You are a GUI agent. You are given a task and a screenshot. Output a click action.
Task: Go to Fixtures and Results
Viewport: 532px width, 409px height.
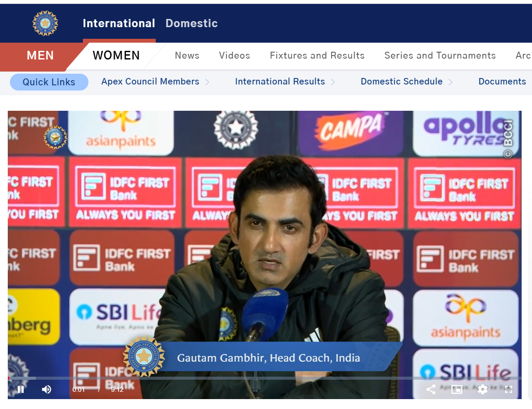[317, 56]
